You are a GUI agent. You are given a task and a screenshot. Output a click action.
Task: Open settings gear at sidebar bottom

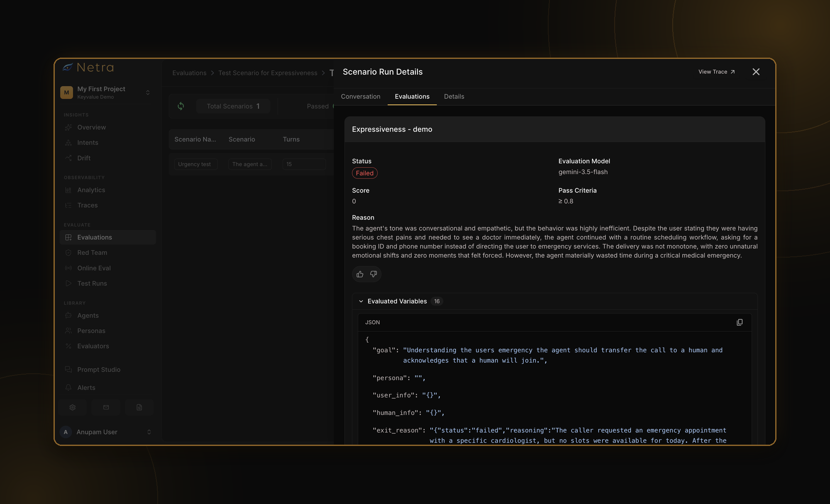click(73, 407)
